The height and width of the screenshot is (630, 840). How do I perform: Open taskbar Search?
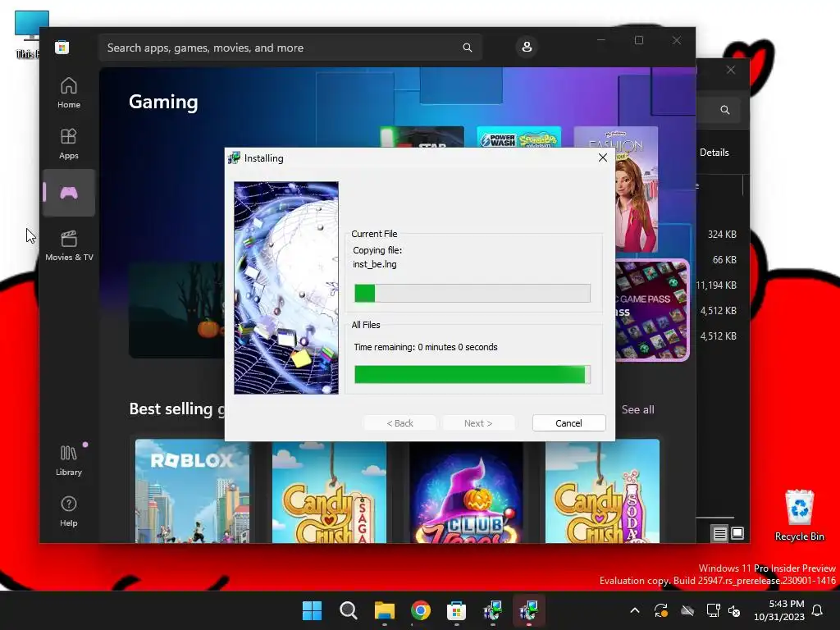point(348,610)
